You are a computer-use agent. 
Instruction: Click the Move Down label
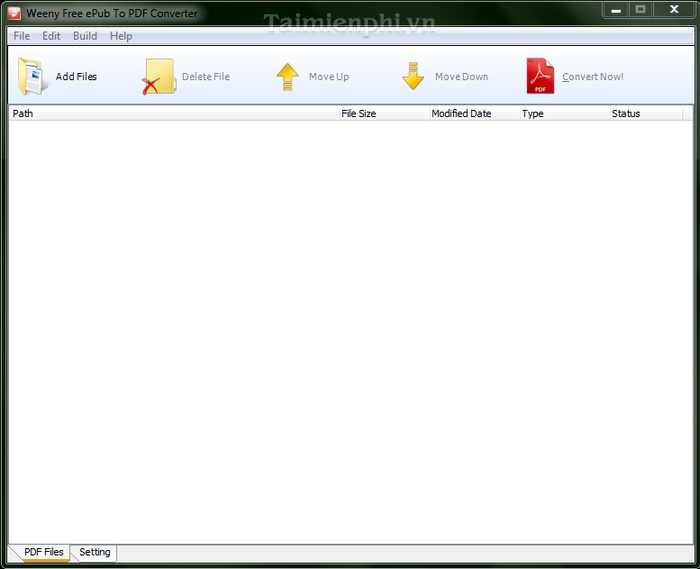462,77
